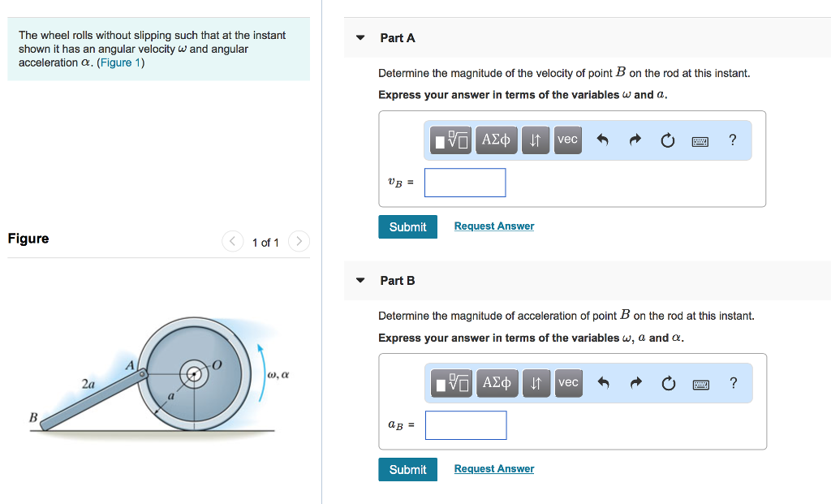
Task: Go to next figure with right chevron
Action: pos(299,241)
